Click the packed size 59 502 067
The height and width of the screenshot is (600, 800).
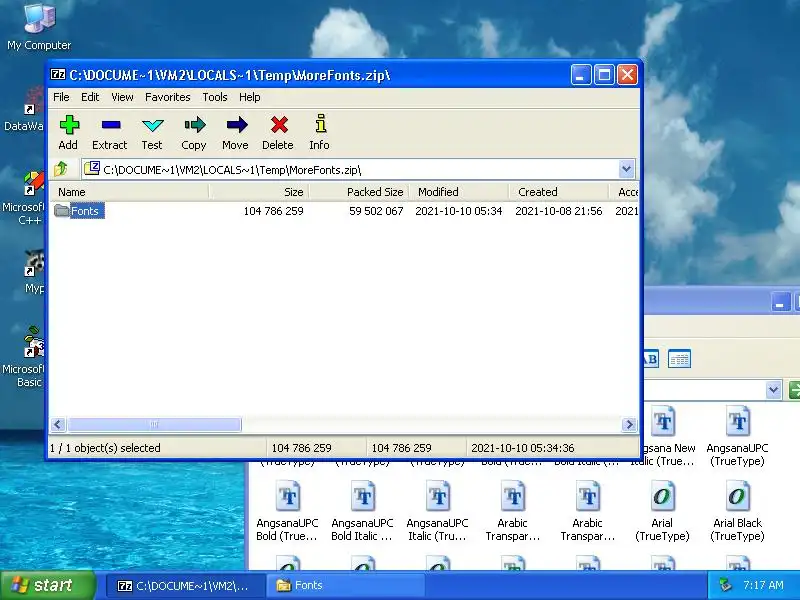pyautogui.click(x=376, y=211)
